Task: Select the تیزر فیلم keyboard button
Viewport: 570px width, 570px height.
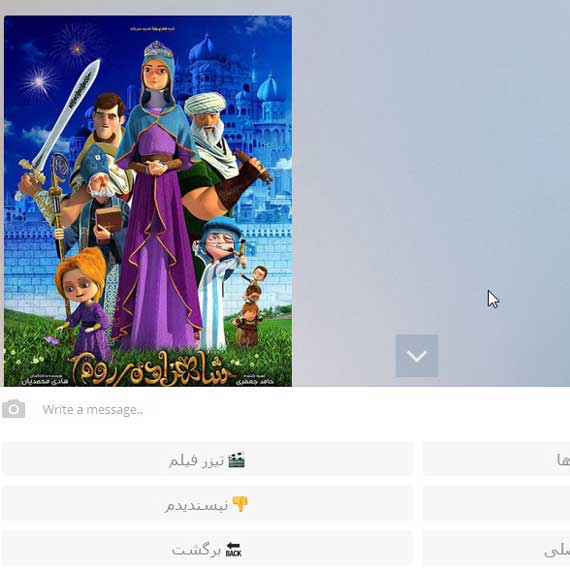Action: (x=207, y=459)
